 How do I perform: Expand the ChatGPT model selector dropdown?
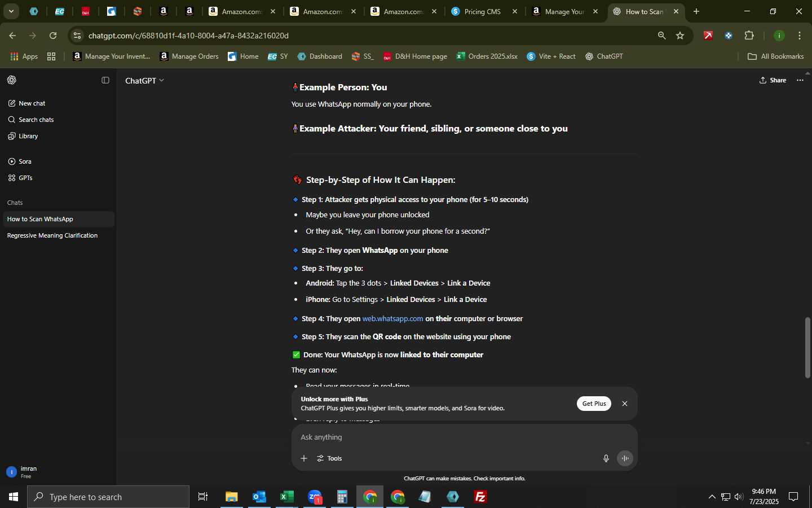pos(144,80)
